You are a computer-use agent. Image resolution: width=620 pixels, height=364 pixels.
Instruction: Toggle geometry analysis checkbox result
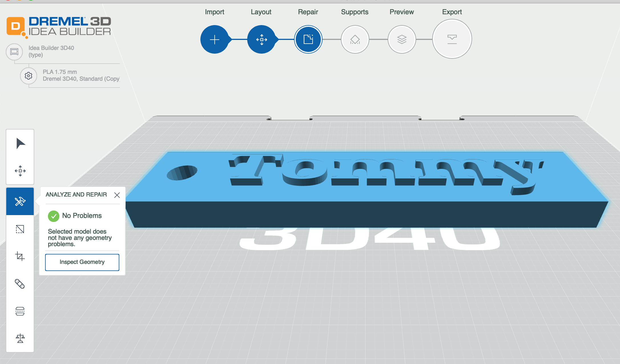click(54, 216)
